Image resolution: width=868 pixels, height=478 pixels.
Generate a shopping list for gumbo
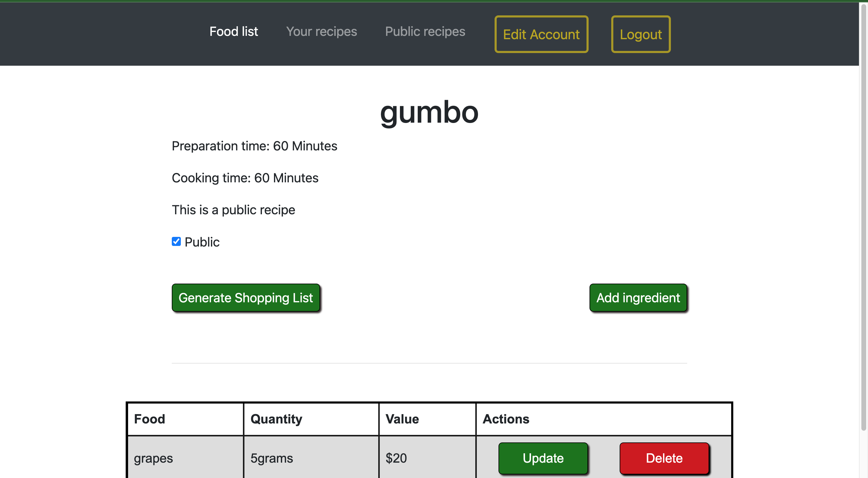[246, 297]
